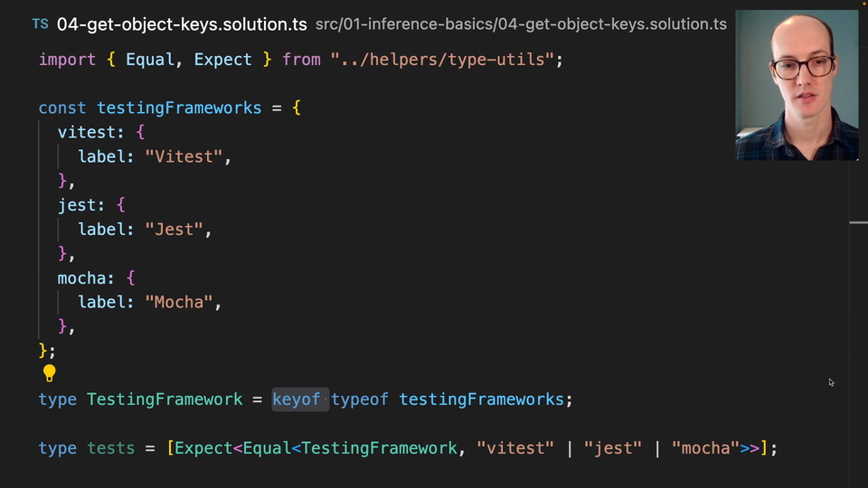Select the 04-get-object-keys.solution.ts tab title
The width and height of the screenshot is (868, 488).
click(181, 24)
